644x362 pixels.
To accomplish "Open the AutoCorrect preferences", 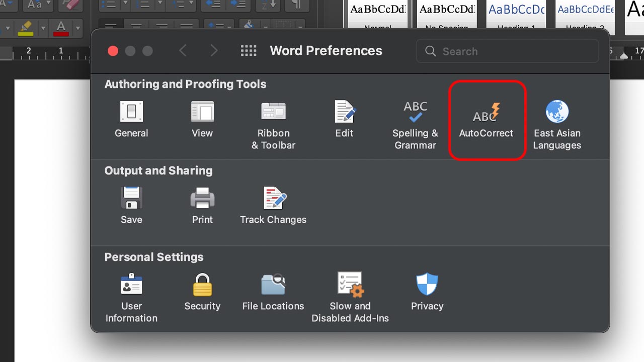I will 487,120.
